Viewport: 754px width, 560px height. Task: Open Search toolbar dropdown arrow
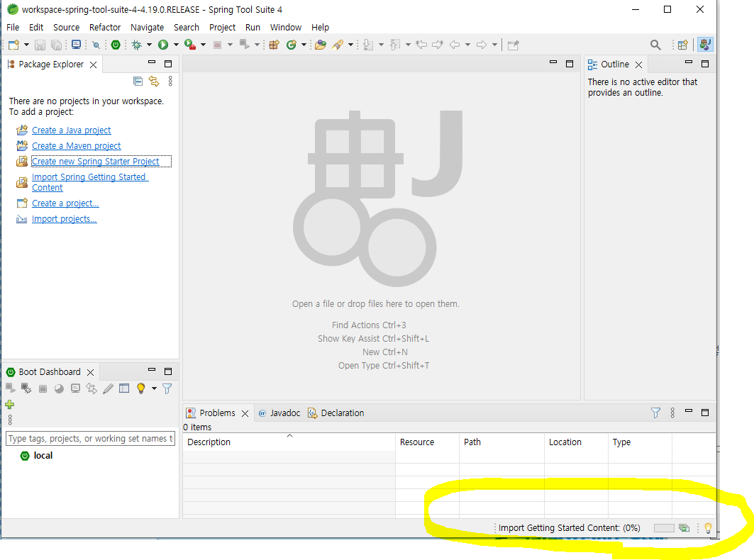click(x=350, y=45)
